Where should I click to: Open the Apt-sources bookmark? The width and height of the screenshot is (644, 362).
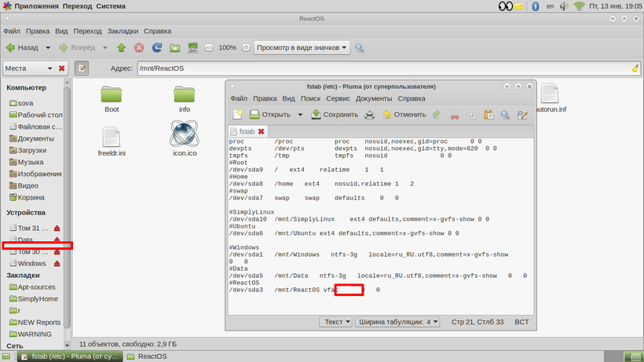click(x=32, y=287)
